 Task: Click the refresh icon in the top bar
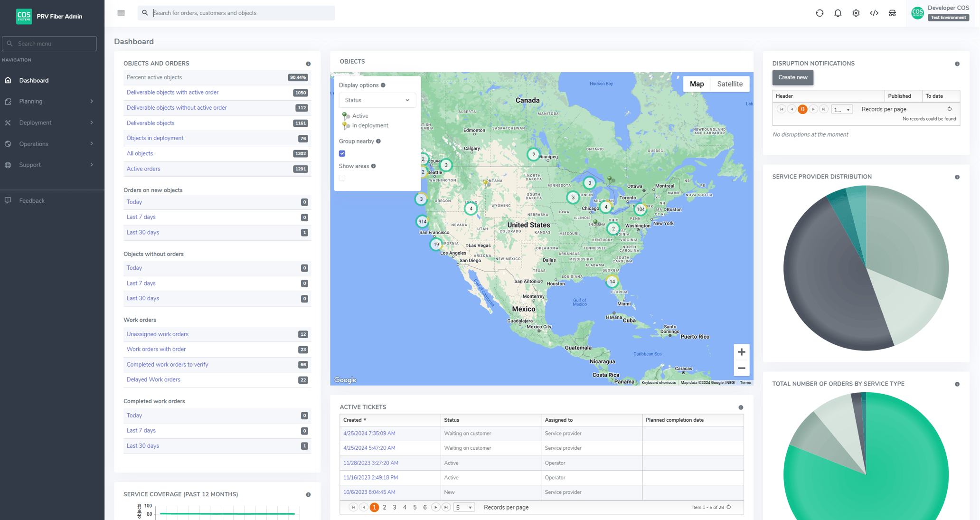[820, 13]
